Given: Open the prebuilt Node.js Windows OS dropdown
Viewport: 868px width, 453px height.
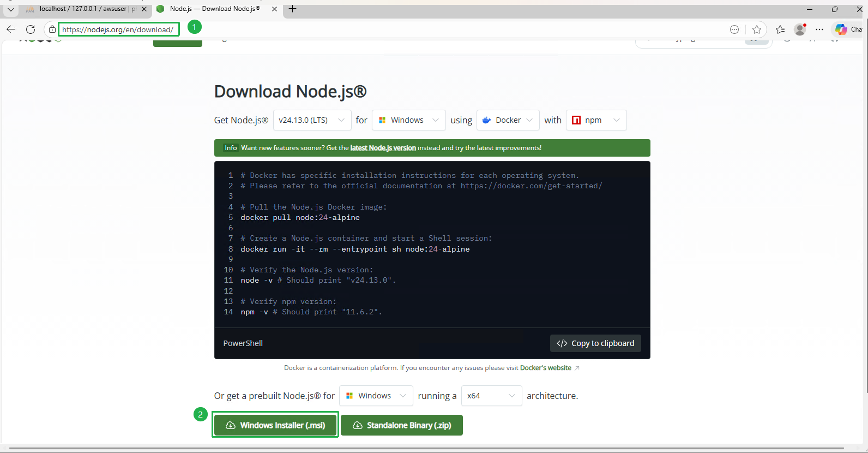Looking at the screenshot, I should click(x=376, y=396).
